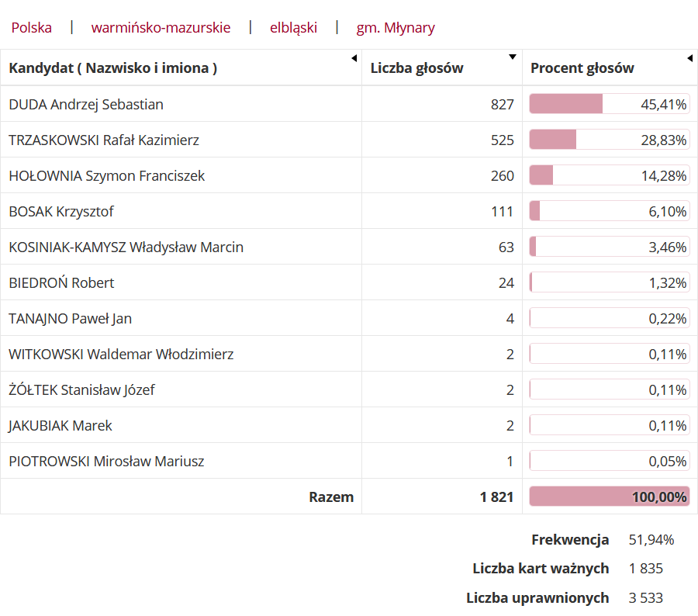Open the Polska breadcrumb link
Screen dimensions: 698x616
click(x=32, y=28)
